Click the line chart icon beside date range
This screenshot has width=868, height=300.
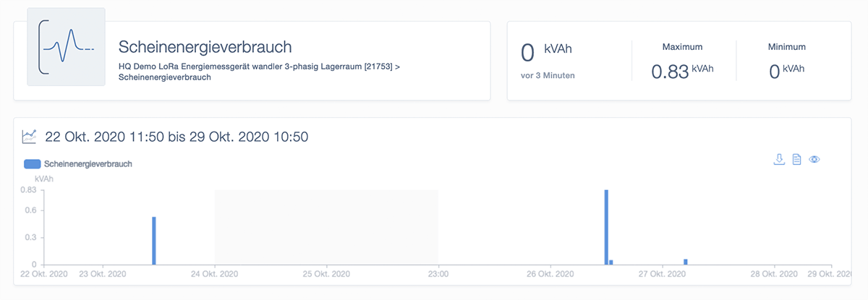coord(30,136)
